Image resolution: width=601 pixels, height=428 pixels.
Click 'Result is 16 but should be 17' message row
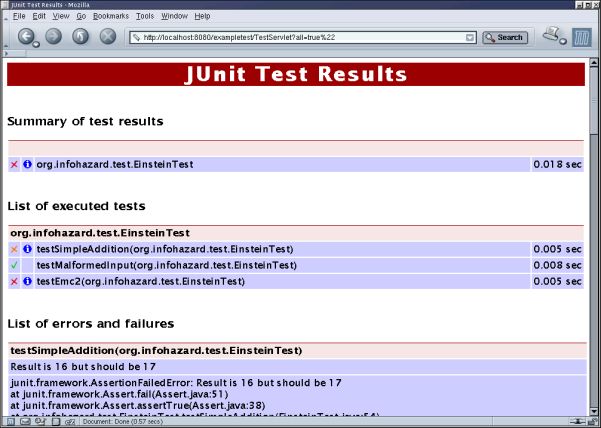click(297, 367)
